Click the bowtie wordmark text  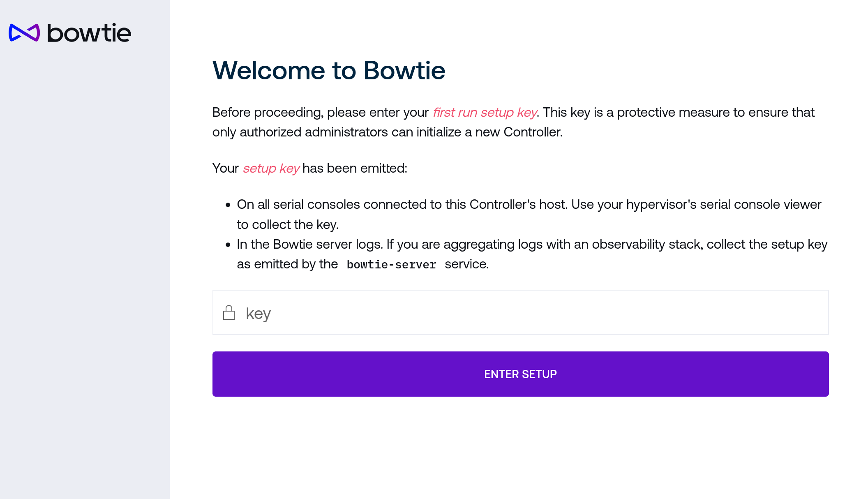(89, 33)
